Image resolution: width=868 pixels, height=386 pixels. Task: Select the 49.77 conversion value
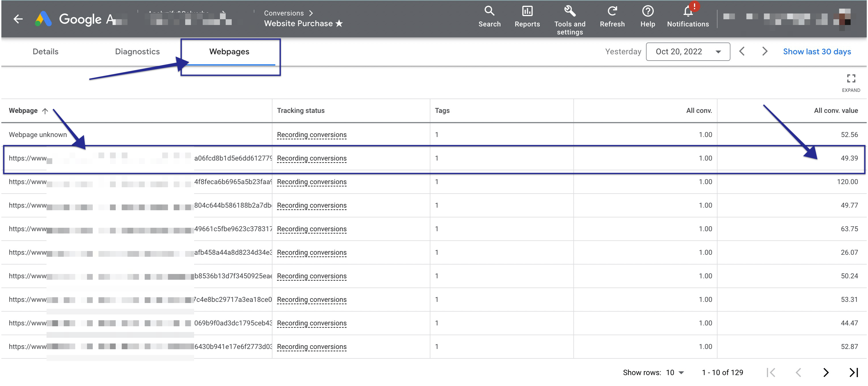[849, 205]
